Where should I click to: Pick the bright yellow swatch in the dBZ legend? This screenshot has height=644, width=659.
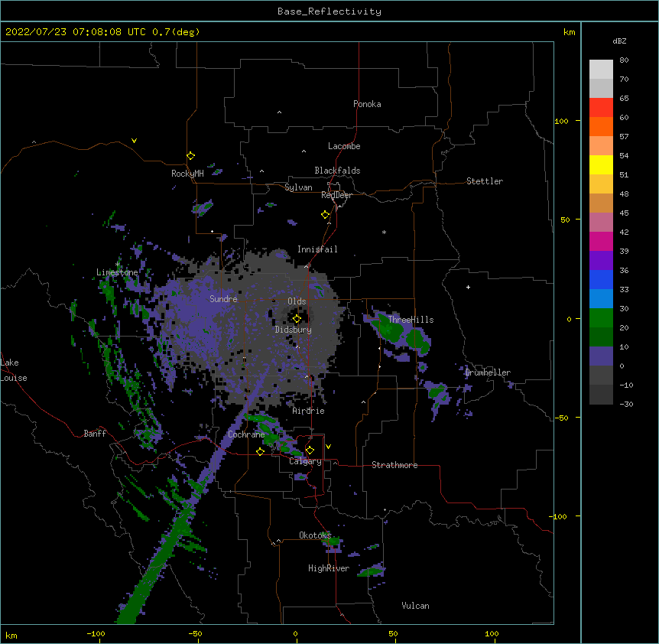(x=601, y=164)
